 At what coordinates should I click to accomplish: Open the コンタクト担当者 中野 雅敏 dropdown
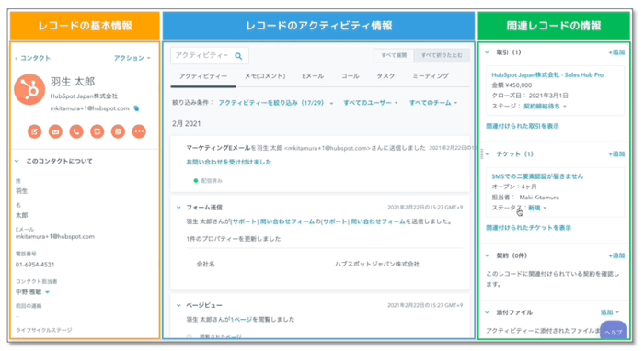[33, 292]
